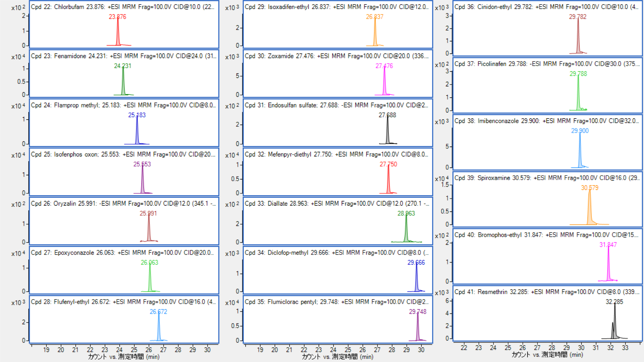Select the Cpd 33 Diallate chromatogram title

(337, 204)
